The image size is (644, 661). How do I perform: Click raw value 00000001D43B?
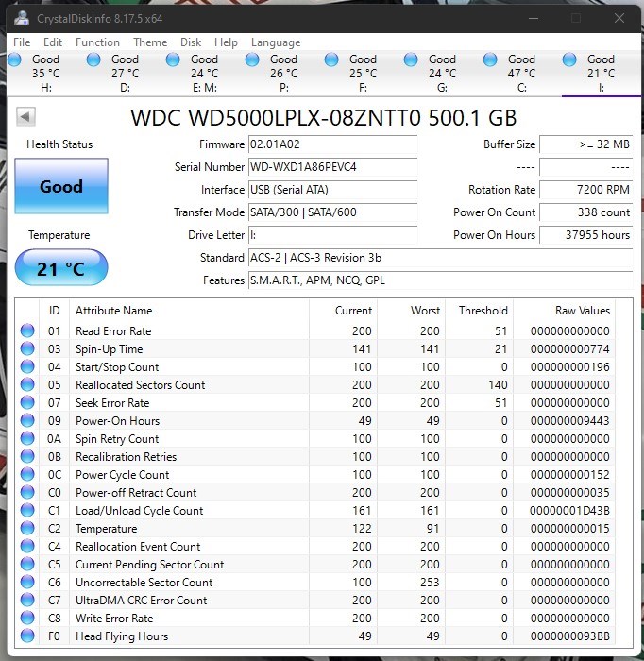click(569, 511)
